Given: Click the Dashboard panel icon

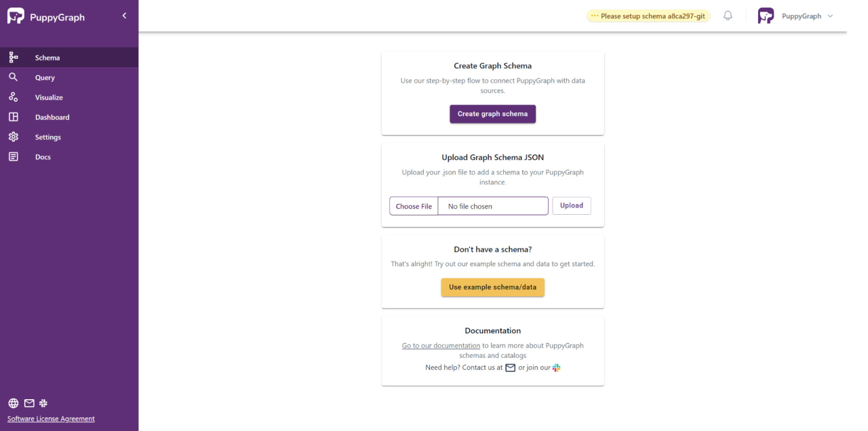Looking at the screenshot, I should 14,117.
